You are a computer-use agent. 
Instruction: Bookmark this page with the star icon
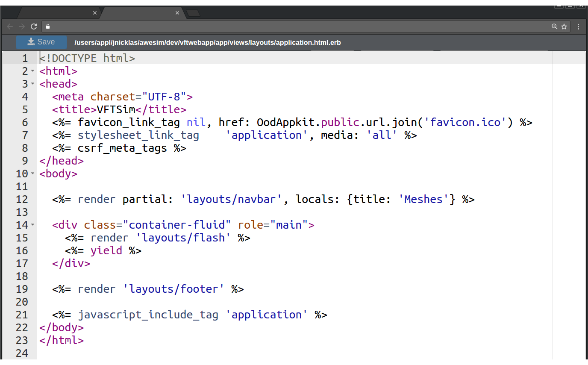pyautogui.click(x=564, y=26)
